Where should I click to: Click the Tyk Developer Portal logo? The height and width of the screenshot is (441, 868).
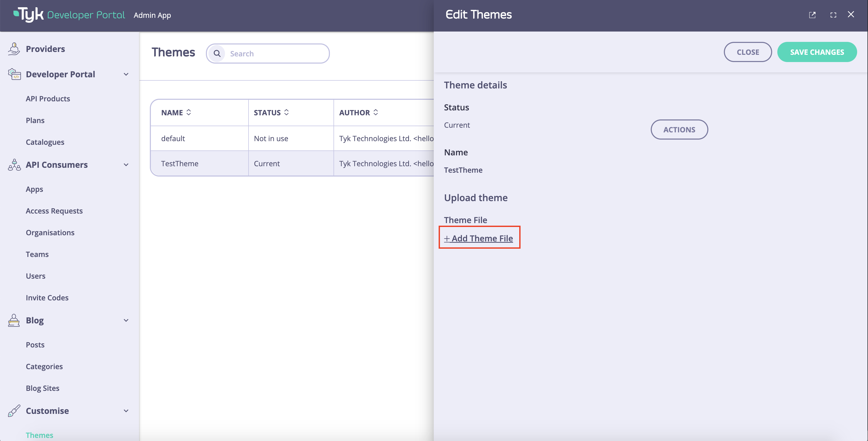(x=67, y=14)
